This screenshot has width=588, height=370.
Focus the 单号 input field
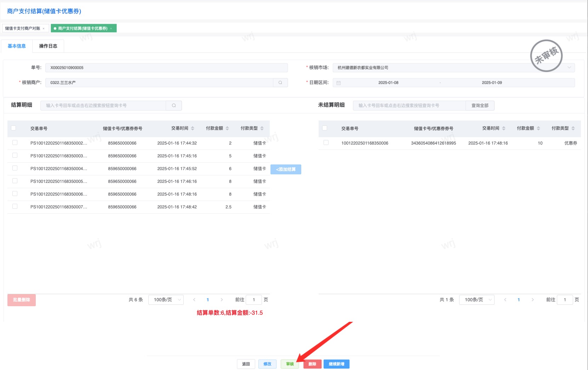[166, 68]
